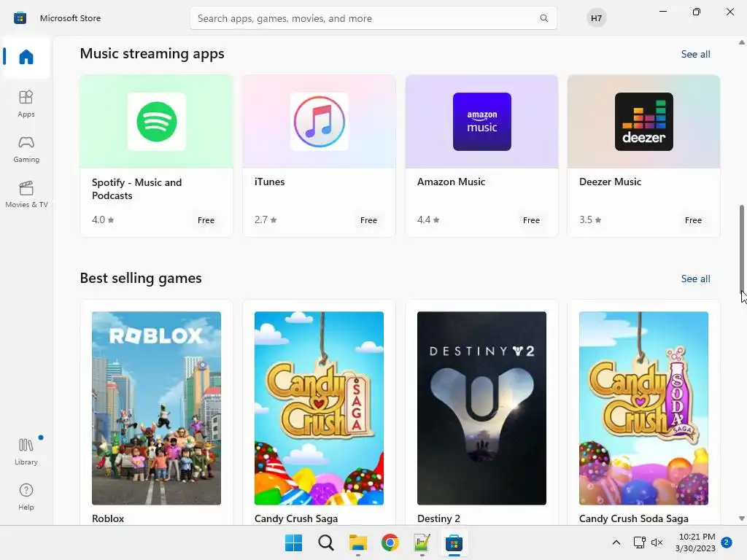Click the Free label on Spotify card
The height and width of the screenshot is (560, 747).
click(206, 220)
